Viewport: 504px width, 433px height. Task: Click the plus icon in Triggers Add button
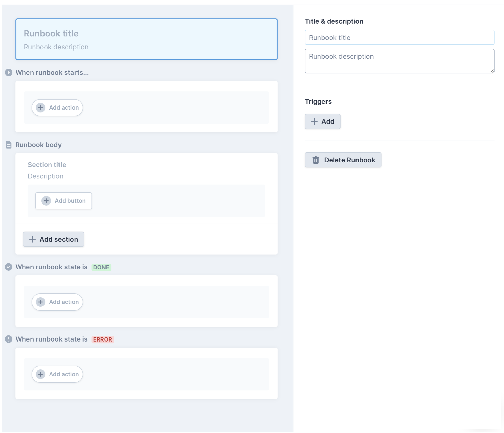pyautogui.click(x=314, y=122)
